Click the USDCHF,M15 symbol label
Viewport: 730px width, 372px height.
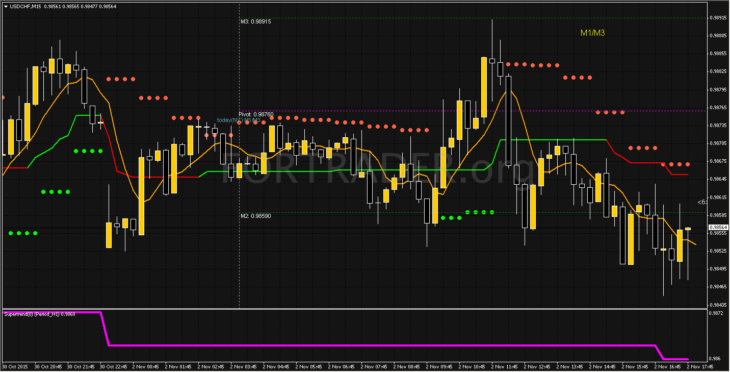(25, 7)
